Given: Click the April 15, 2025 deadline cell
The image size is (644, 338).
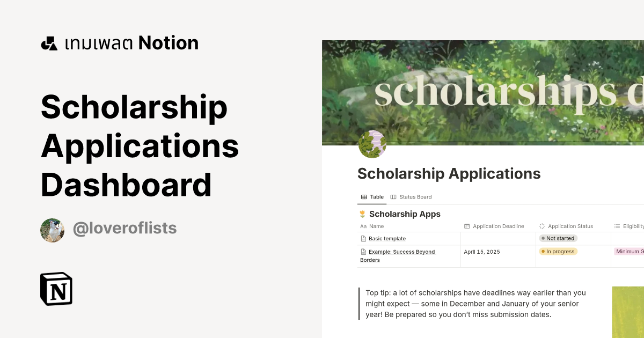Looking at the screenshot, I should point(481,251).
